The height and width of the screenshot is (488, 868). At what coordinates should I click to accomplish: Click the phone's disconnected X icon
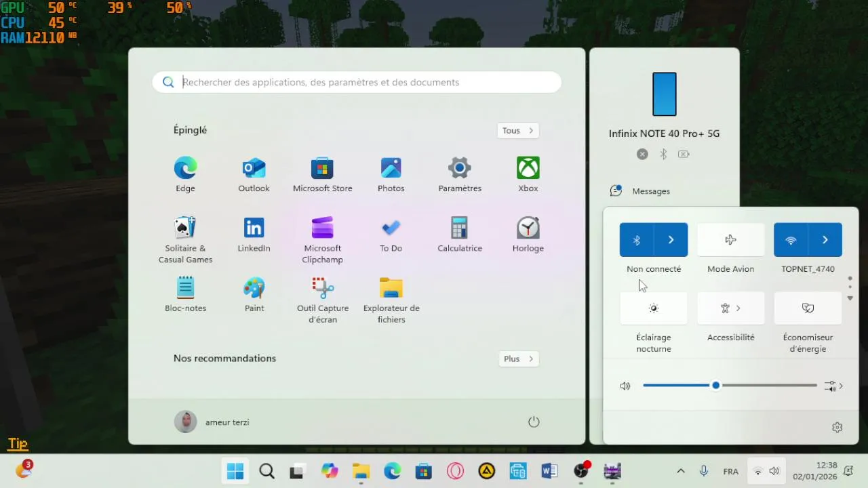(642, 154)
